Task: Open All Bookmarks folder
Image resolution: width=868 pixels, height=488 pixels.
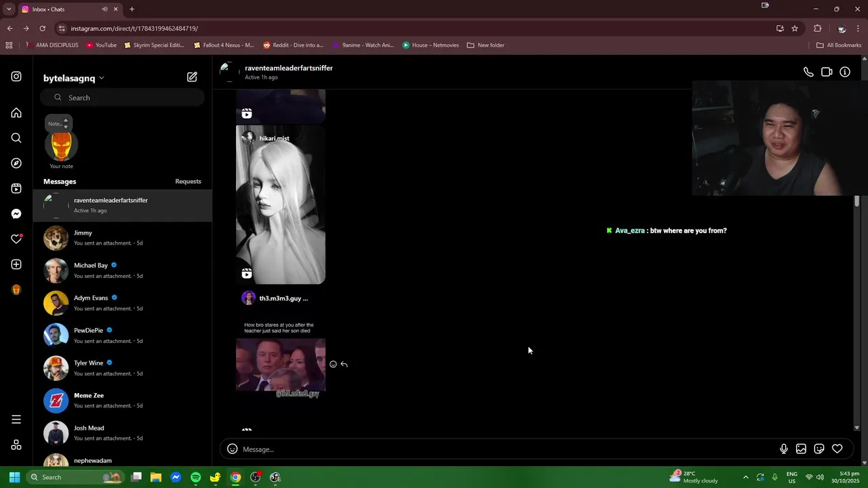Action: 839,45
